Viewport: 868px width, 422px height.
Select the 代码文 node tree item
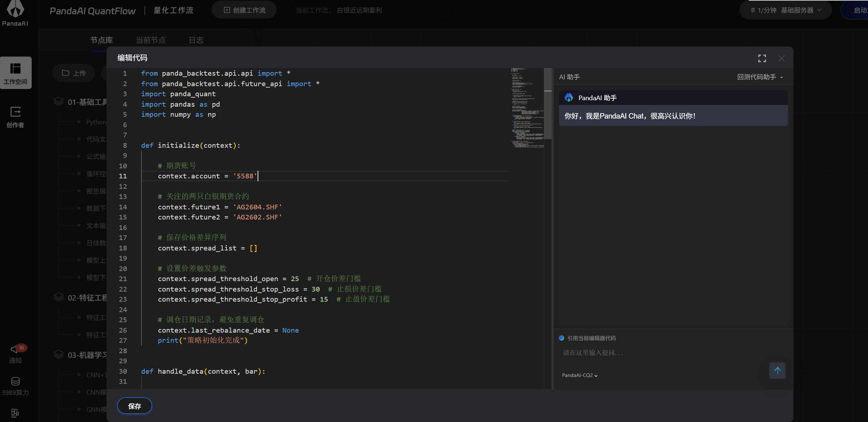click(96, 139)
